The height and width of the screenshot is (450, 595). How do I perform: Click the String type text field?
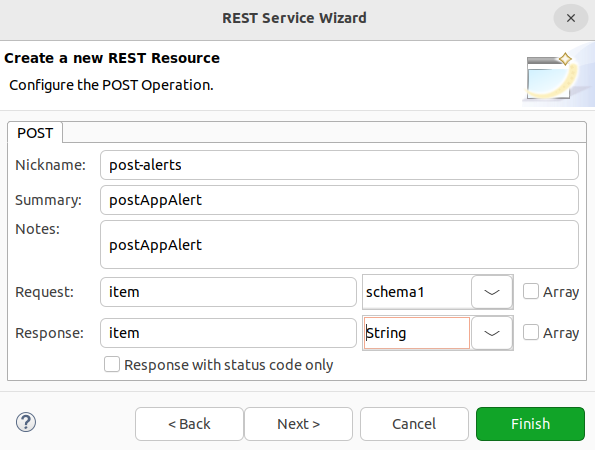pyautogui.click(x=417, y=333)
